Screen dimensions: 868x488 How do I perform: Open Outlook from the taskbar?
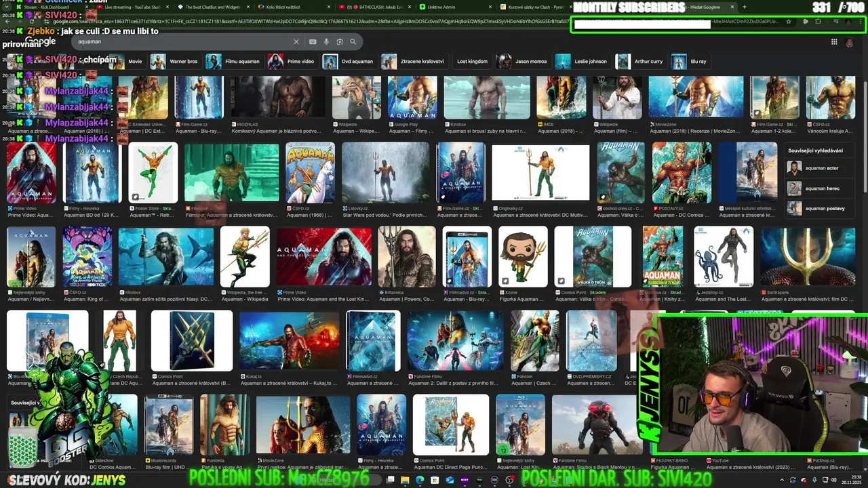[x=450, y=480]
